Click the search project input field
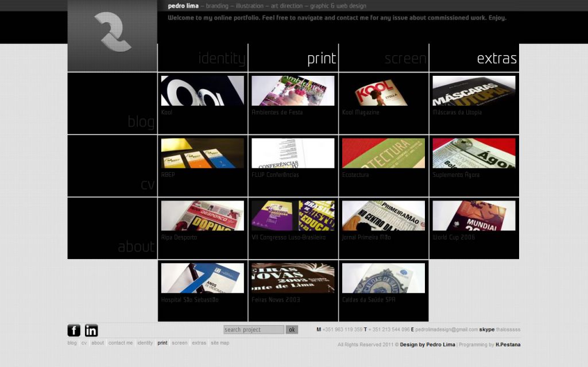 254,330
